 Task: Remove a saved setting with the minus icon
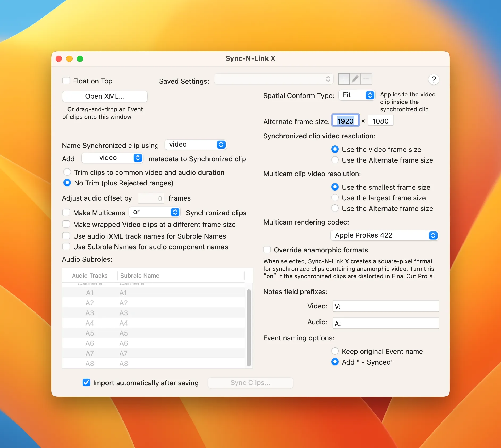click(x=366, y=79)
